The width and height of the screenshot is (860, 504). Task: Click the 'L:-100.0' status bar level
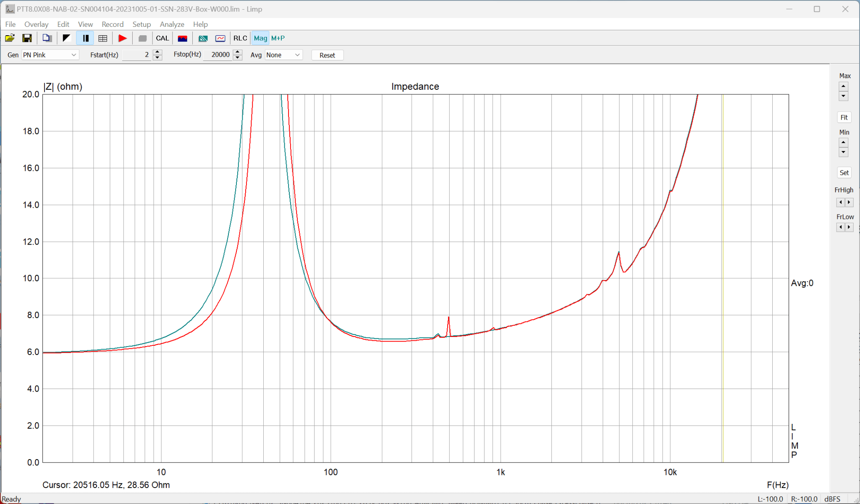(x=770, y=499)
